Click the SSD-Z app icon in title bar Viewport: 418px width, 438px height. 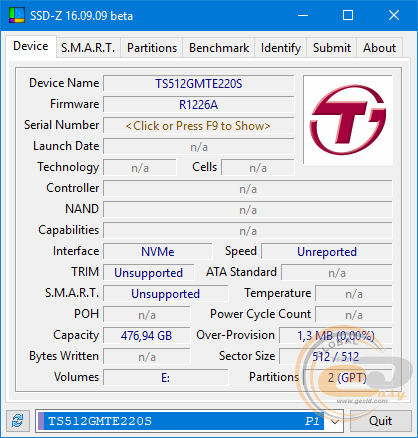[17, 15]
